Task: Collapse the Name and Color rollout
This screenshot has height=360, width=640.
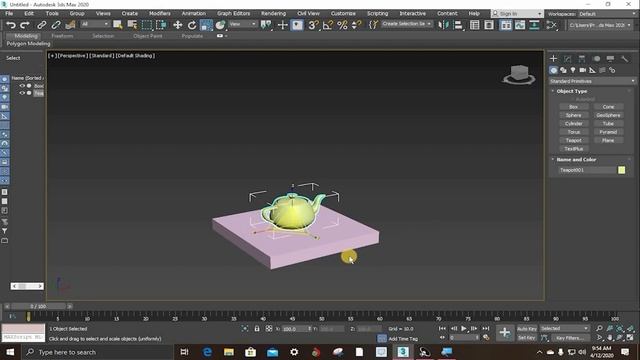Action: [576, 160]
